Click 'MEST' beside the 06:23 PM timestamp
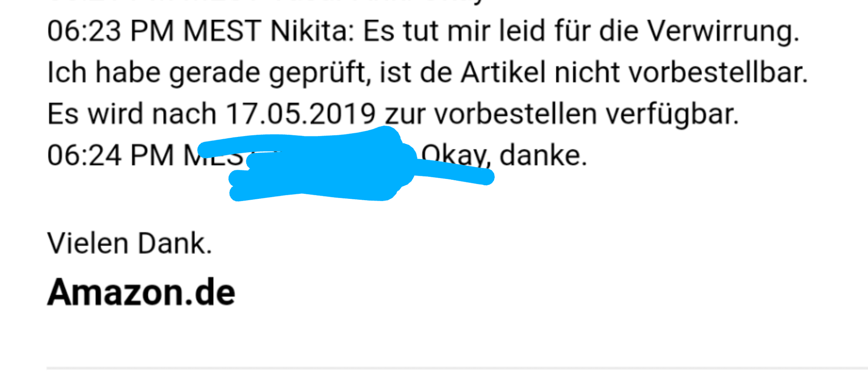Screen dimensions: 868x385 click(x=222, y=31)
